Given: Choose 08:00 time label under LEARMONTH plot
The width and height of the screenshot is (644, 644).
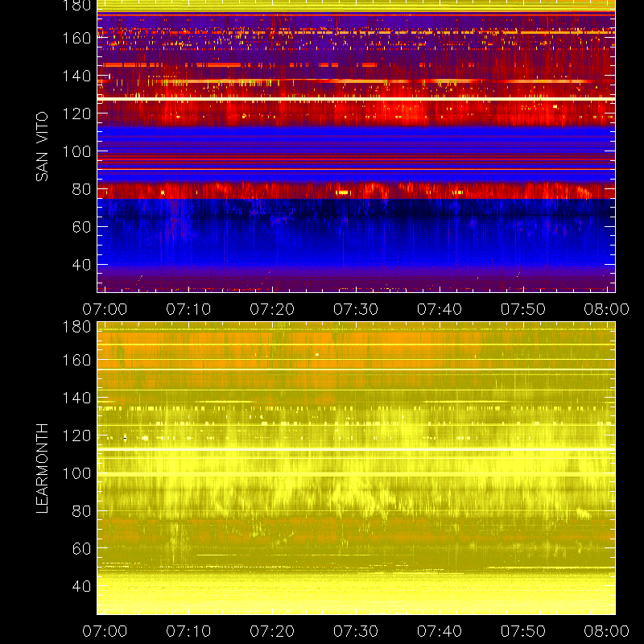Looking at the screenshot, I should (x=607, y=631).
